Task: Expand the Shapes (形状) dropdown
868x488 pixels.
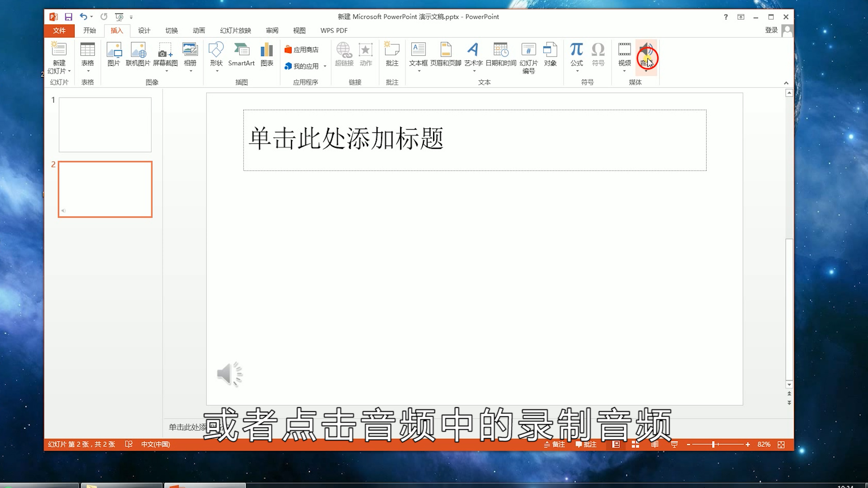Action: [217, 70]
